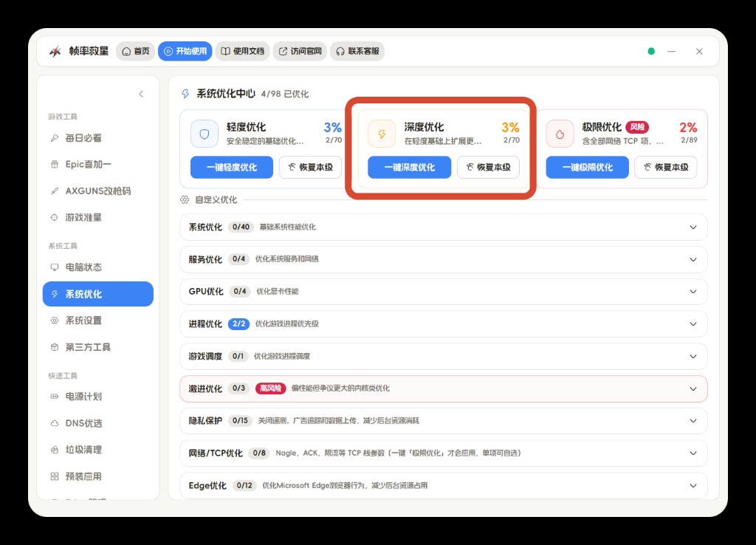Open 系统设置 in the sidebar
The image size is (756, 545).
coord(98,321)
